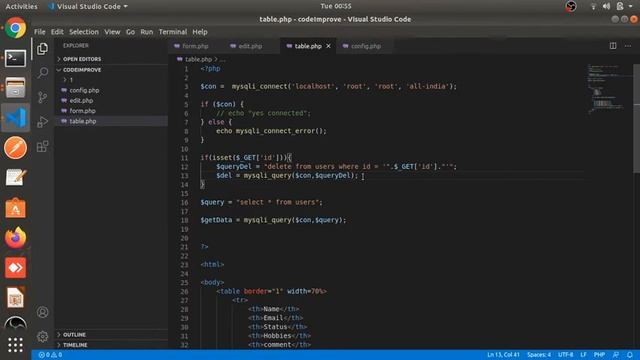Change encoding via UTF-8 status entry
The image size is (640, 360).
pos(565,355)
